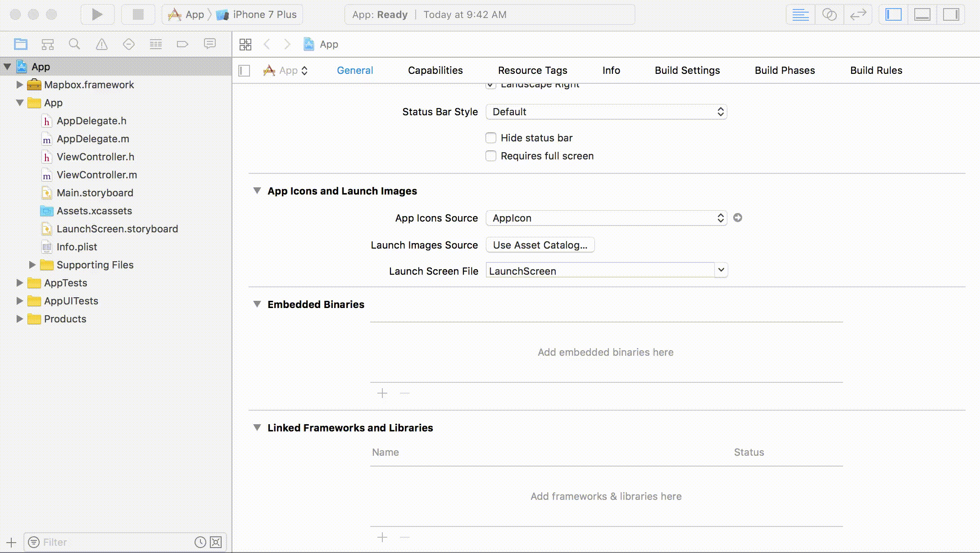This screenshot has height=553, width=980.
Task: Click App in the jump bar
Action: [321, 44]
